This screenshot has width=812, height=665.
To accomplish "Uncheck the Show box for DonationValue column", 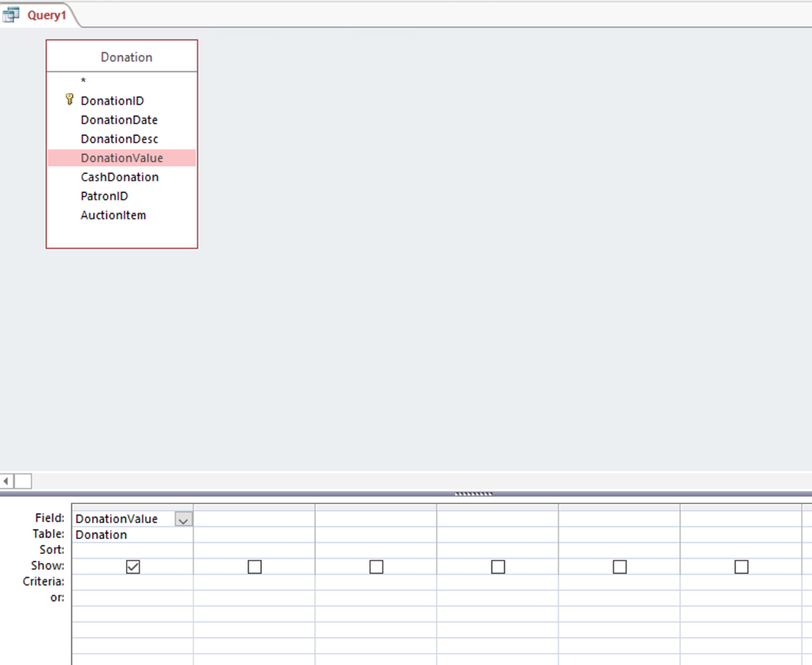I will tap(133, 567).
